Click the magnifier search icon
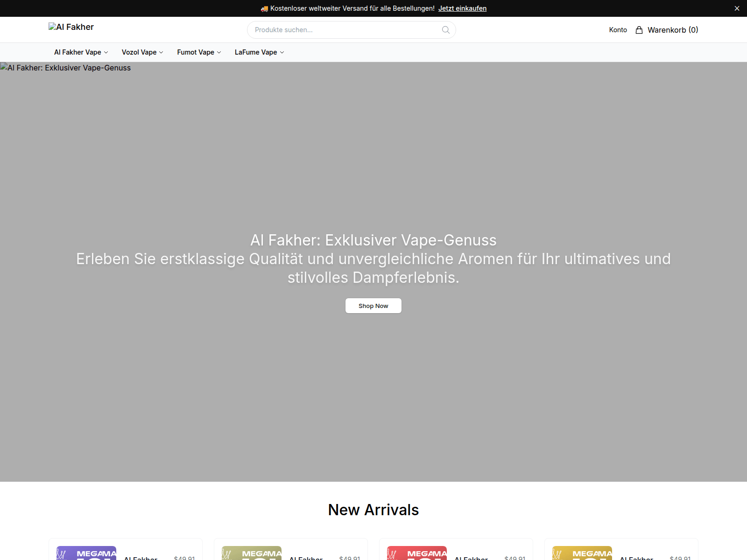Screen dimensions: 747x560 446,30
